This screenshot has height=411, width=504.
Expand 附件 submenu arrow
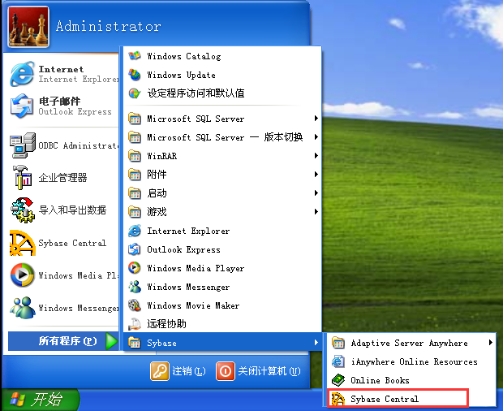(316, 174)
